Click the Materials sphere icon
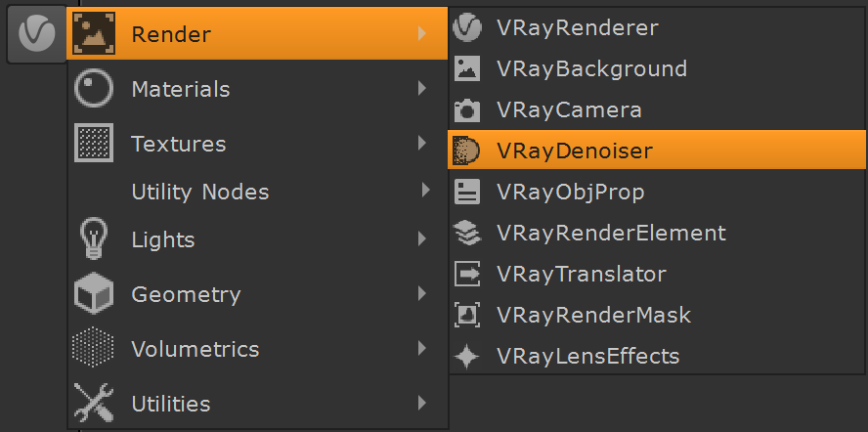868x432 pixels. (94, 88)
